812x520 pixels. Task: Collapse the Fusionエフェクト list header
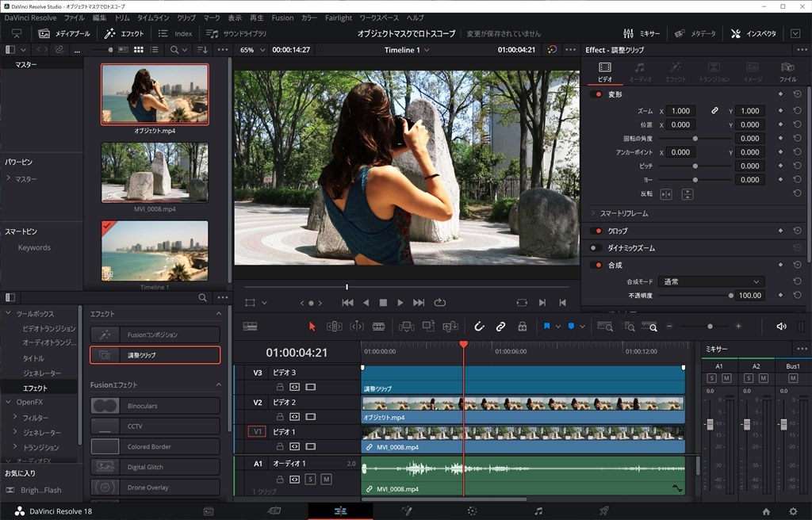click(x=219, y=384)
